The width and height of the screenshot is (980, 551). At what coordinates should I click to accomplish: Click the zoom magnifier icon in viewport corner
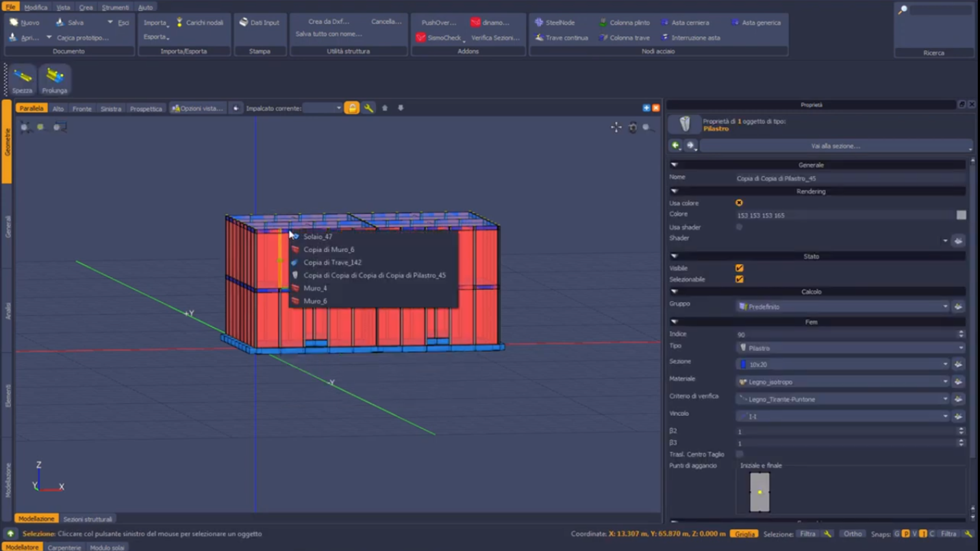click(647, 127)
